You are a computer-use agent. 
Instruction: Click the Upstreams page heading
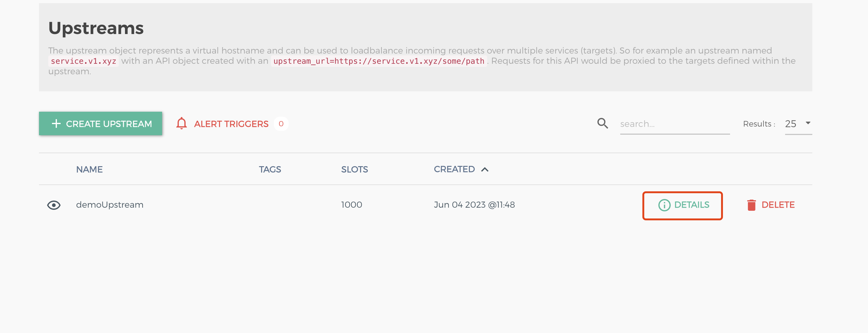click(x=96, y=28)
